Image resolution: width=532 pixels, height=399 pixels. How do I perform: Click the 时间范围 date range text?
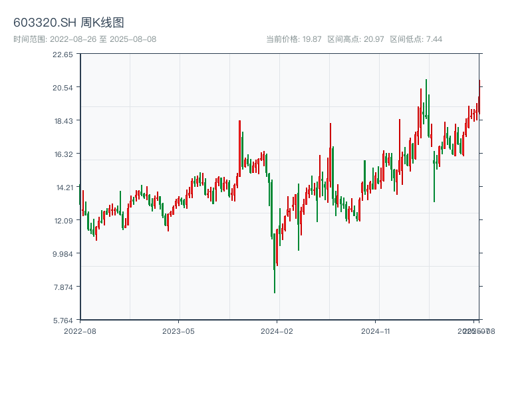(x=84, y=39)
